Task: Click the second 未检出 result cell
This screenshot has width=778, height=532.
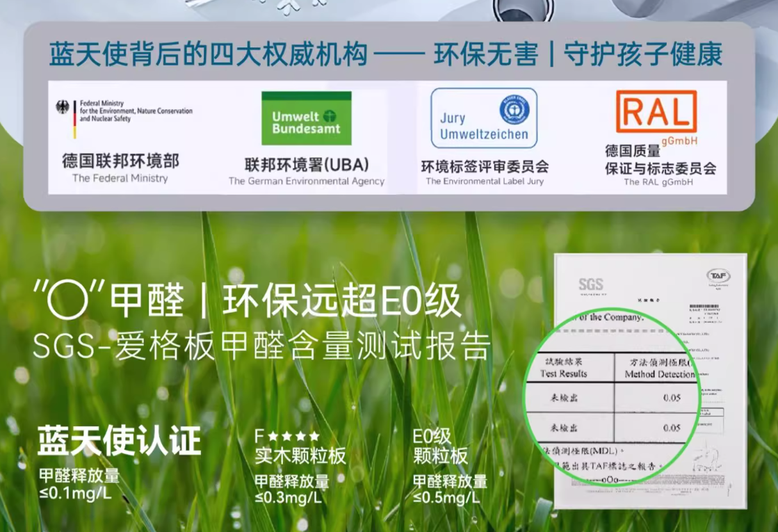Action: pos(564,428)
